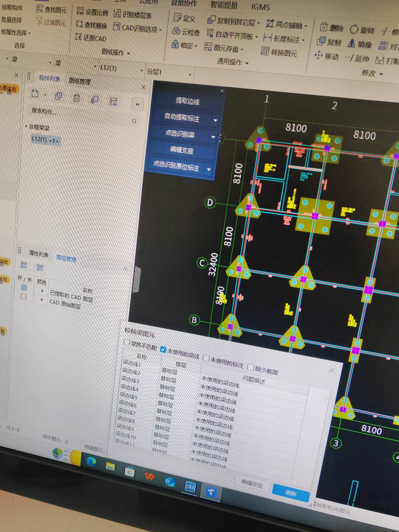Click the 删除 delete tool in ribbon
This screenshot has height=532, width=399.
coord(332,28)
